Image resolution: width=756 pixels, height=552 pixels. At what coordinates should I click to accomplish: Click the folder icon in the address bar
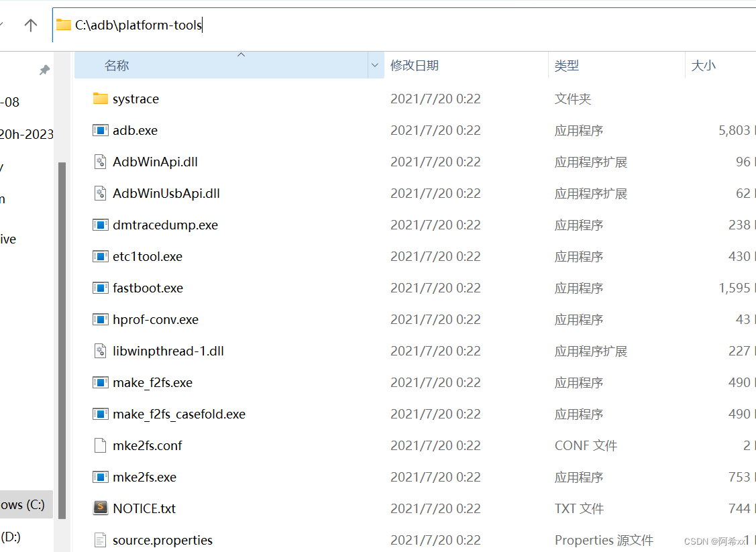coord(64,24)
